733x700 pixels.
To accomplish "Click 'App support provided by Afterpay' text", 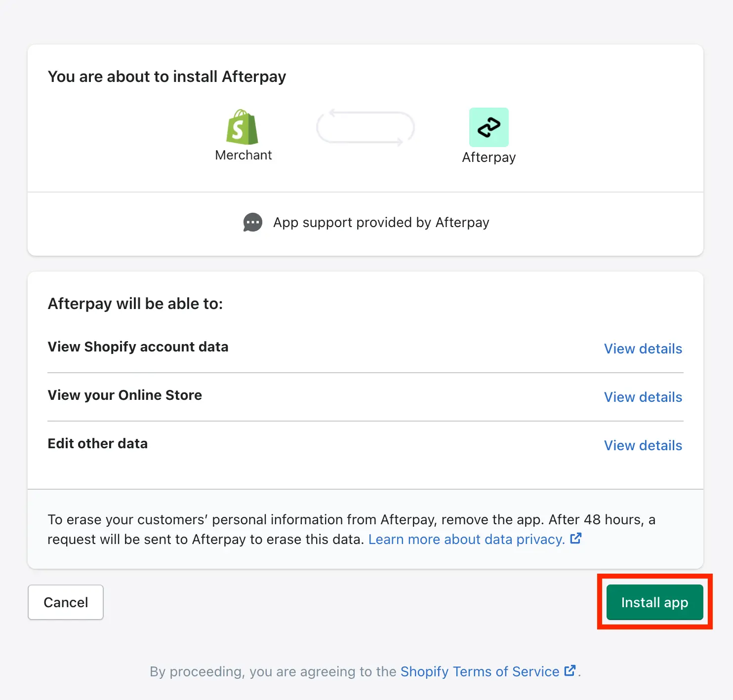I will (381, 223).
